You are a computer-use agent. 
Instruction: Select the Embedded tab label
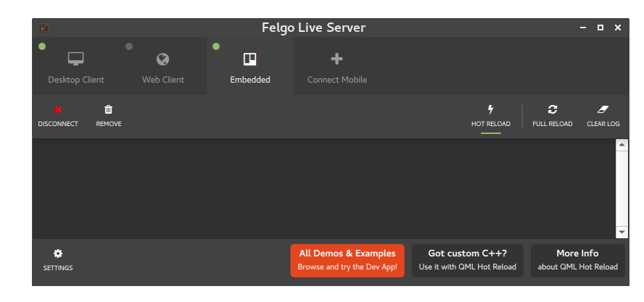click(x=250, y=80)
